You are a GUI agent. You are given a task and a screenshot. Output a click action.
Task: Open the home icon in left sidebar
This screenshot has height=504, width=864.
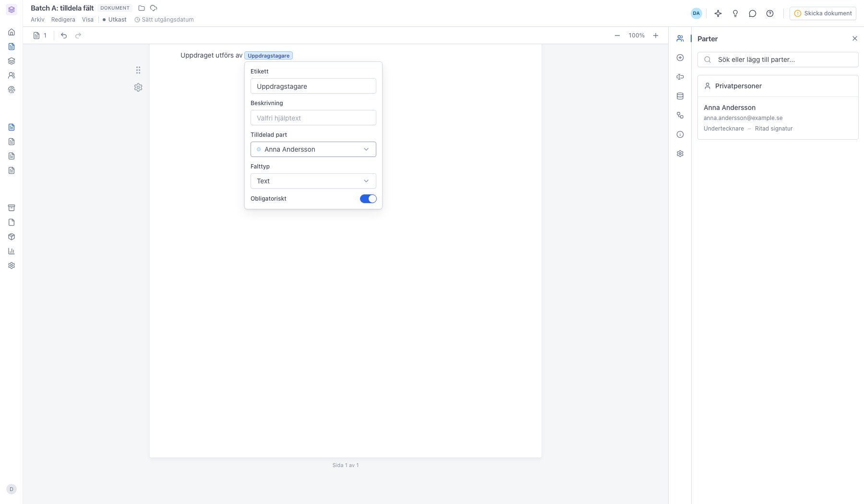tap(12, 32)
